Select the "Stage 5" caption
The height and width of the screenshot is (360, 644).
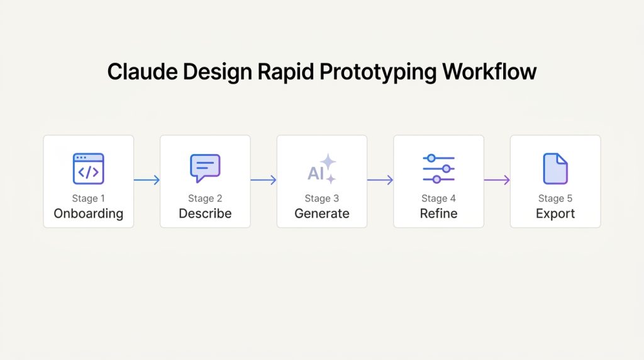tap(555, 198)
